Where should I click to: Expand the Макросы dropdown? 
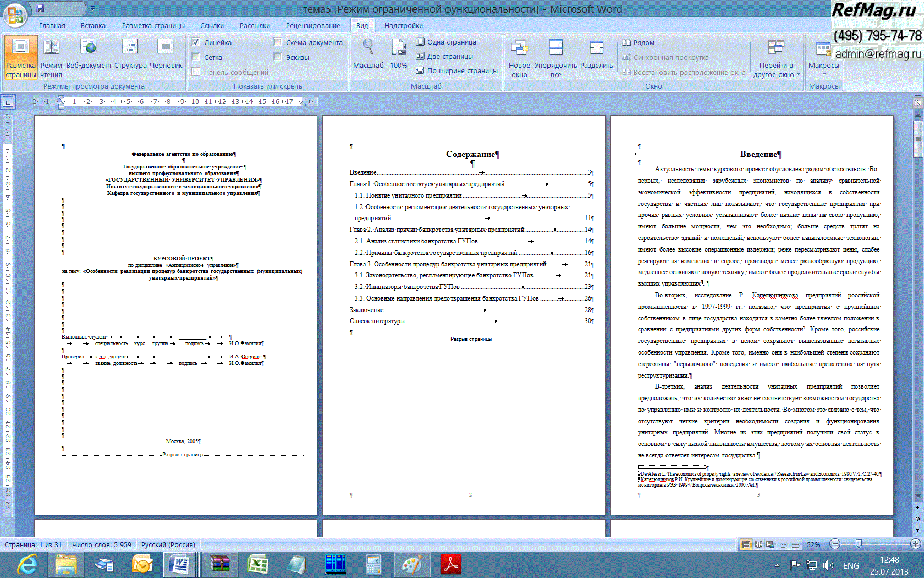pos(823,73)
